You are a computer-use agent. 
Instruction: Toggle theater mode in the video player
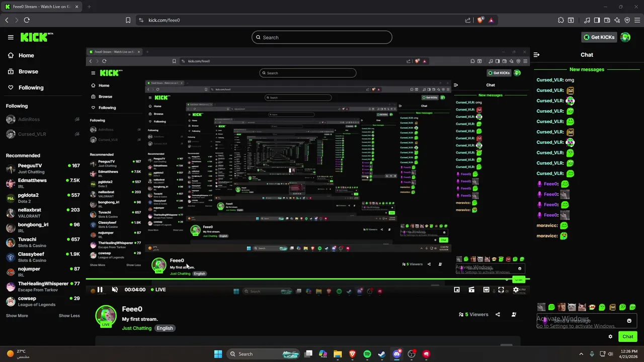point(486,290)
